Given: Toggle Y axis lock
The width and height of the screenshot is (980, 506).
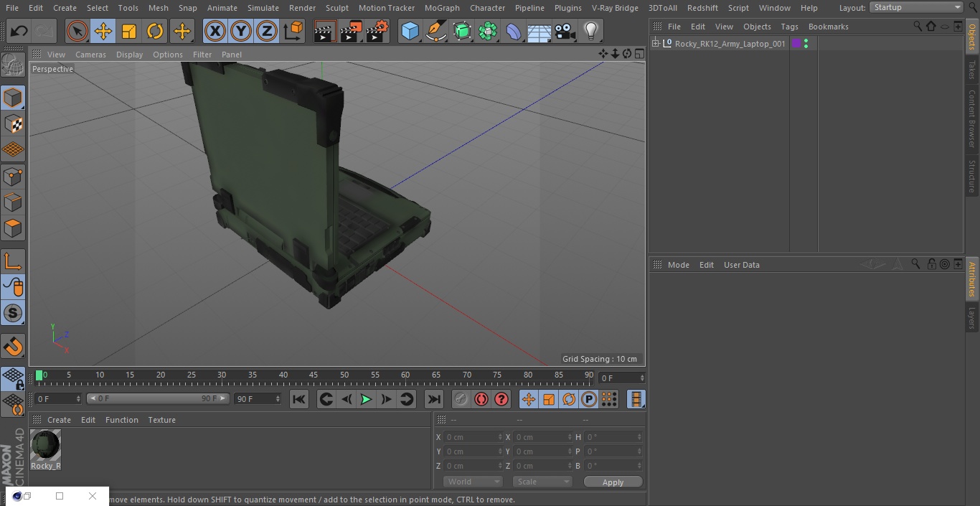Looking at the screenshot, I should 241,32.
